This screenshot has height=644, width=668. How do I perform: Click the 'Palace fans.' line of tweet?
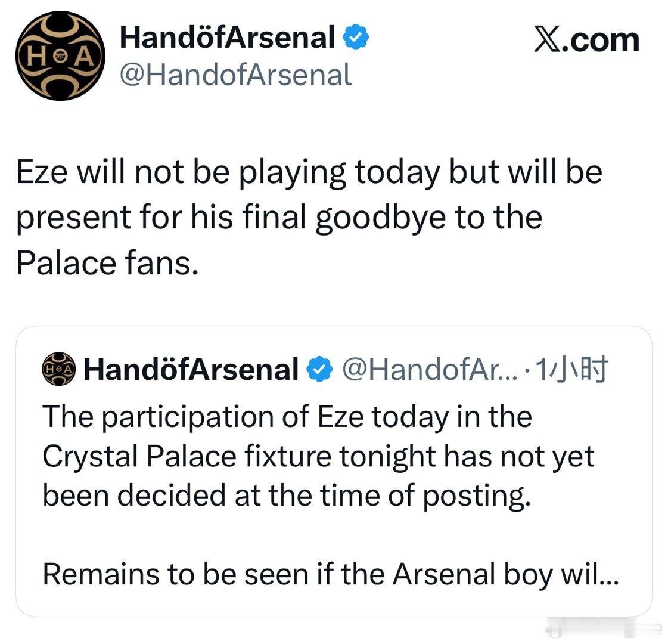tap(107, 262)
